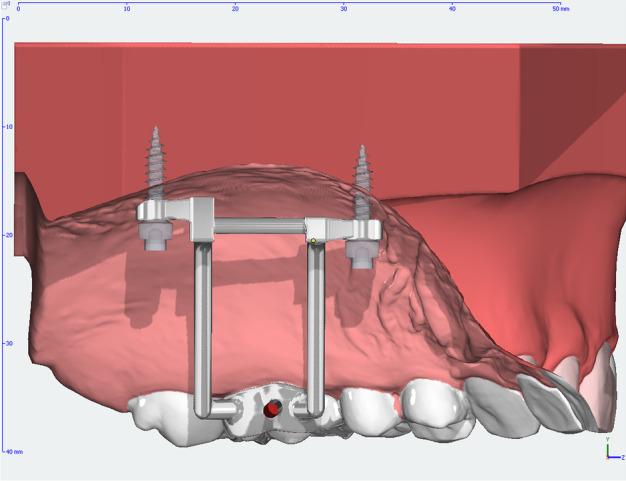Select the horizontal connecting bar between brackets
Viewport: 626px width, 481px height.
260,226
